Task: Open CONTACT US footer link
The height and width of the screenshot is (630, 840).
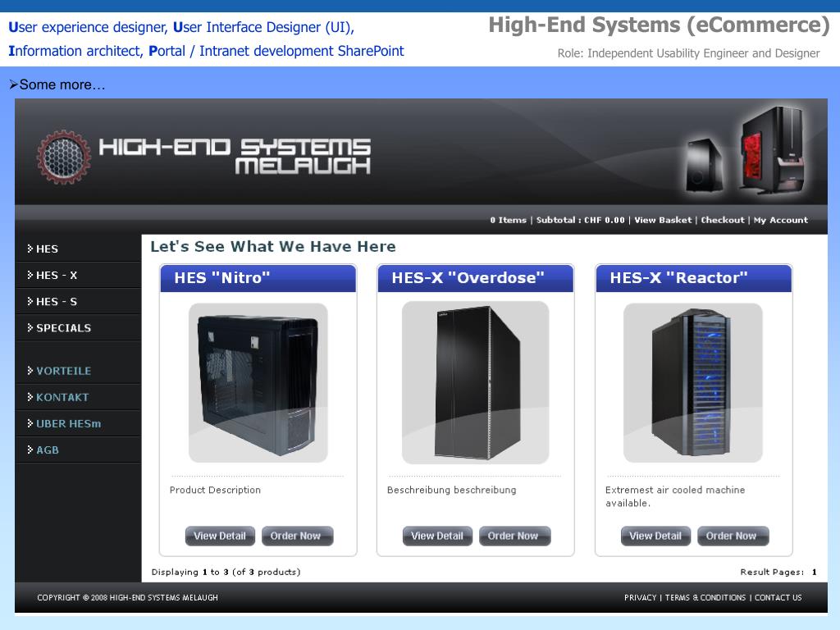Action: click(x=778, y=597)
